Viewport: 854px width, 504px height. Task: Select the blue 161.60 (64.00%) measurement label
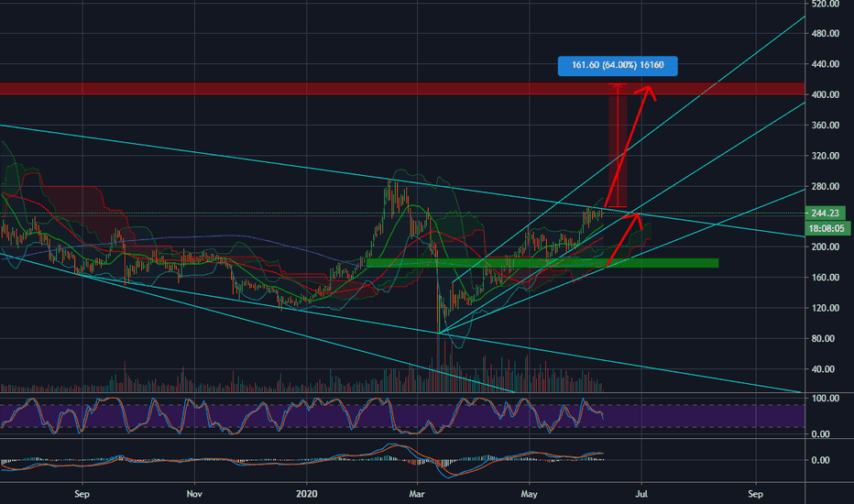tap(618, 65)
